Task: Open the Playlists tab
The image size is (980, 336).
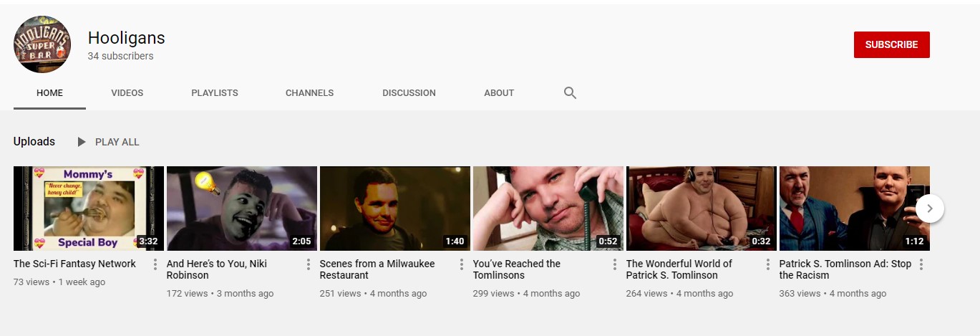Action: pos(215,93)
